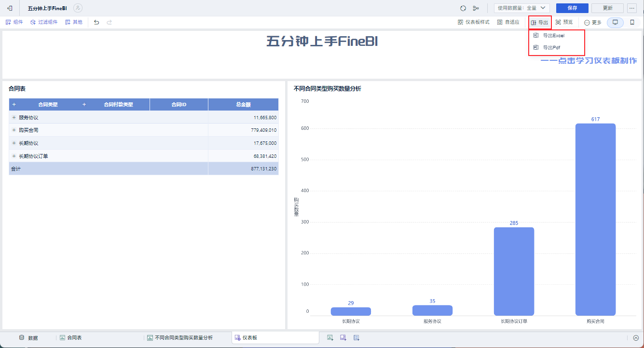Switch to desktop layout view
This screenshot has height=348, width=644.
point(615,22)
